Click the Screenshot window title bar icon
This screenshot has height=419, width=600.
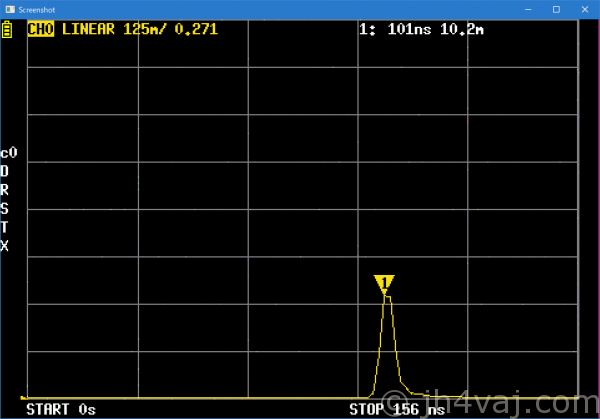tap(8, 8)
